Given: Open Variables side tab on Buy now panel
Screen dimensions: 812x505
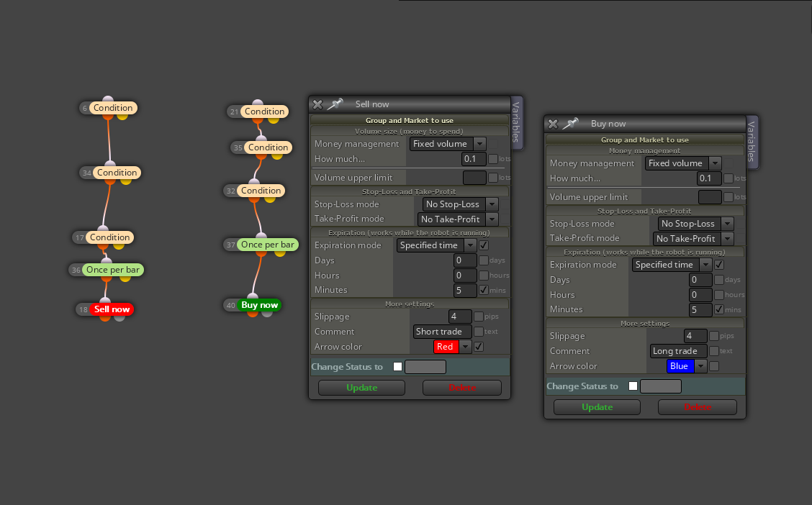Looking at the screenshot, I should point(752,141).
